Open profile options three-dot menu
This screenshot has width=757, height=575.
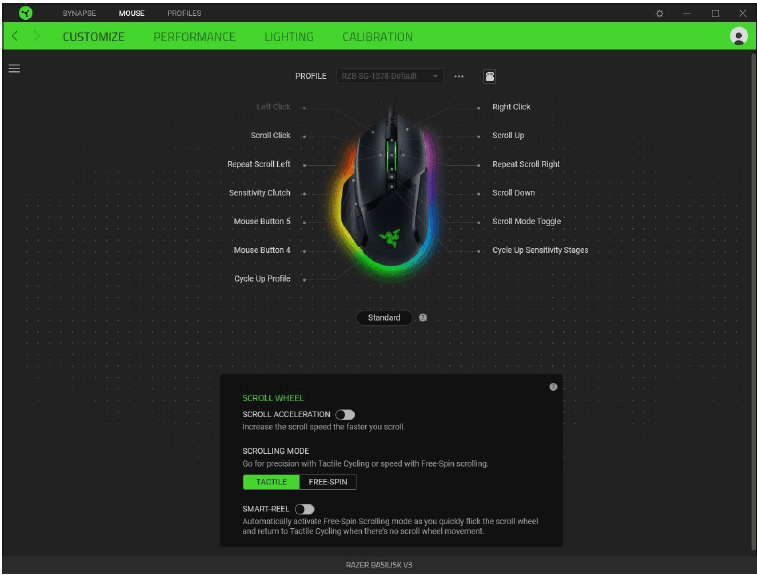(x=459, y=76)
